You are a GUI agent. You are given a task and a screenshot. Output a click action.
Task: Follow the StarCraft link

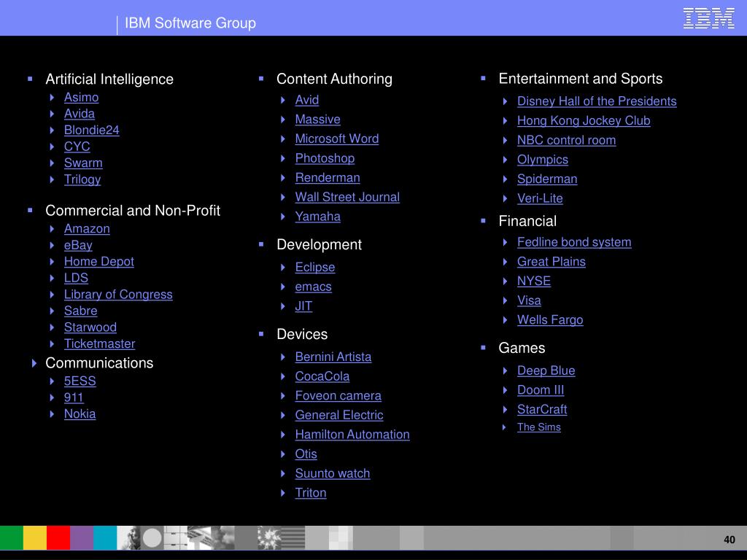542,410
